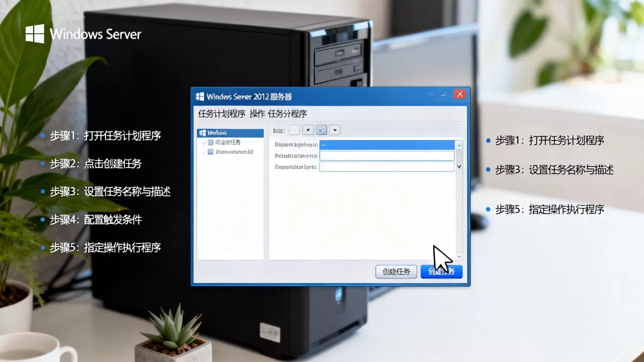
Task: Click 步骤3：设置任务名称与描述 in the left list
Action: 110,192
